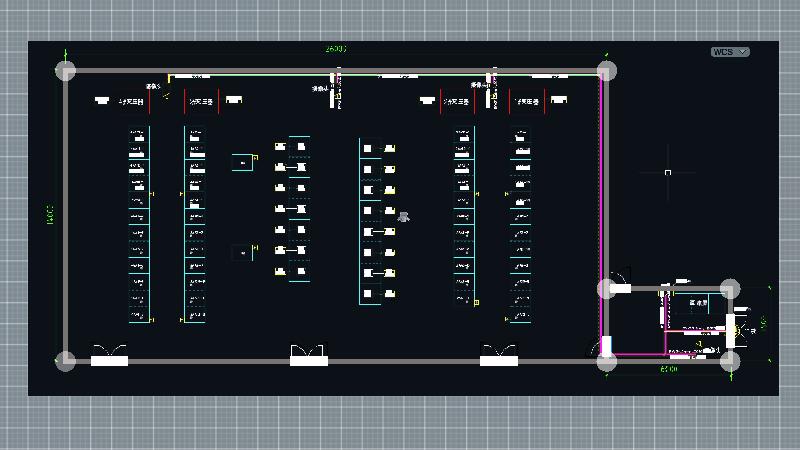The width and height of the screenshot is (800, 450).
Task: Click the 6500 dimension text below small room
Action: [668, 370]
